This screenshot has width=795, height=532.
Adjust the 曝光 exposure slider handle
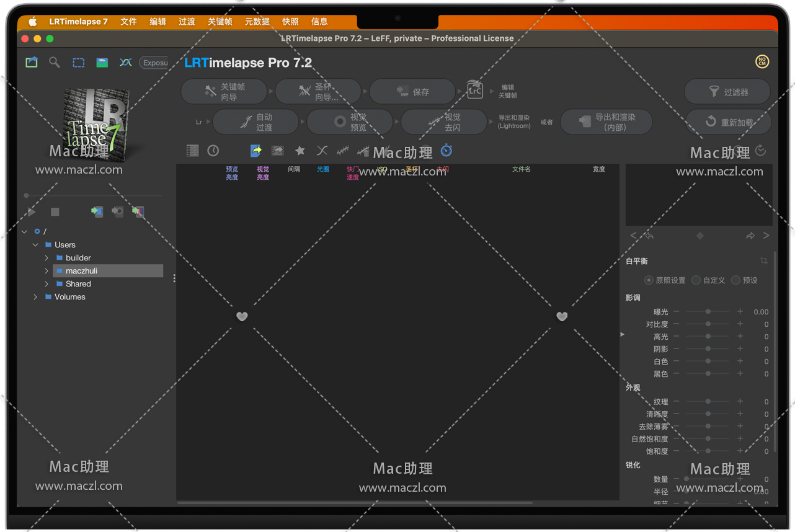point(708,311)
